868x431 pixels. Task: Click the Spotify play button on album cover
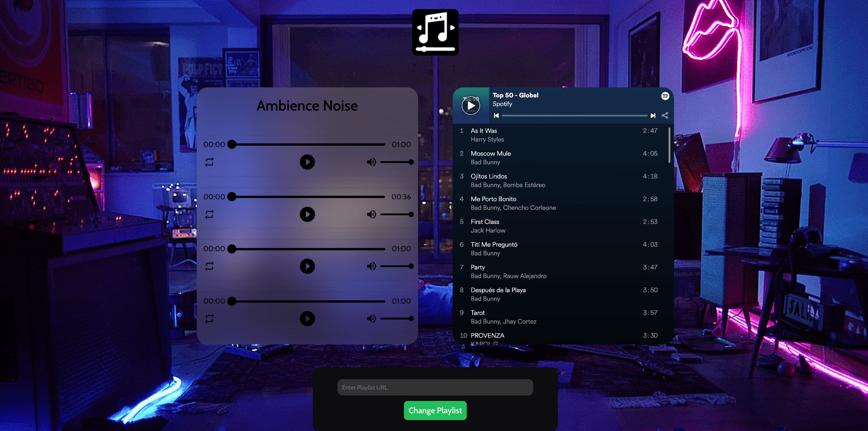click(x=471, y=106)
